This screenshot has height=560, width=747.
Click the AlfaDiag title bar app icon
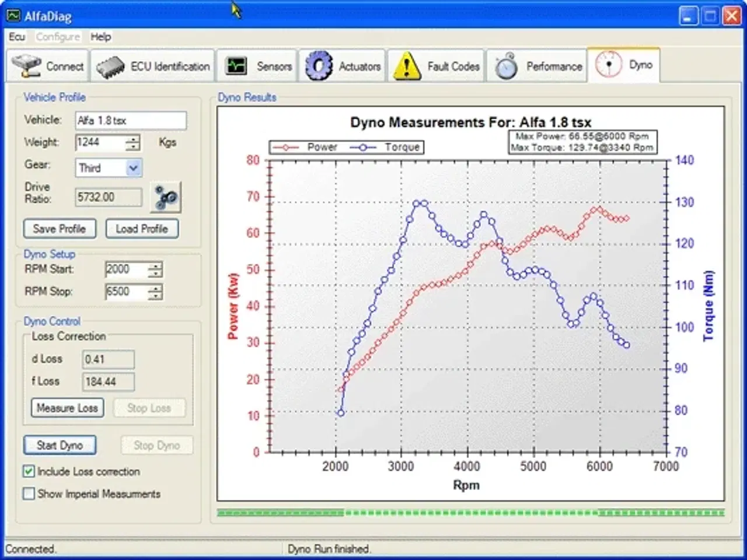coord(13,15)
